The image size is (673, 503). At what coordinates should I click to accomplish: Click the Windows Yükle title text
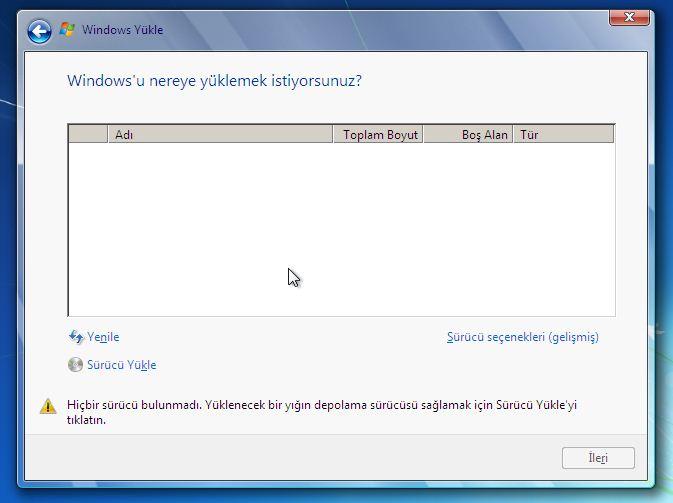coord(122,30)
